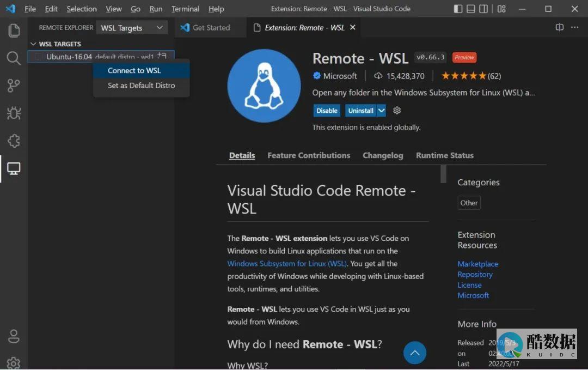
Task: Open the Uninstall dropdown arrow
Action: pyautogui.click(x=381, y=111)
